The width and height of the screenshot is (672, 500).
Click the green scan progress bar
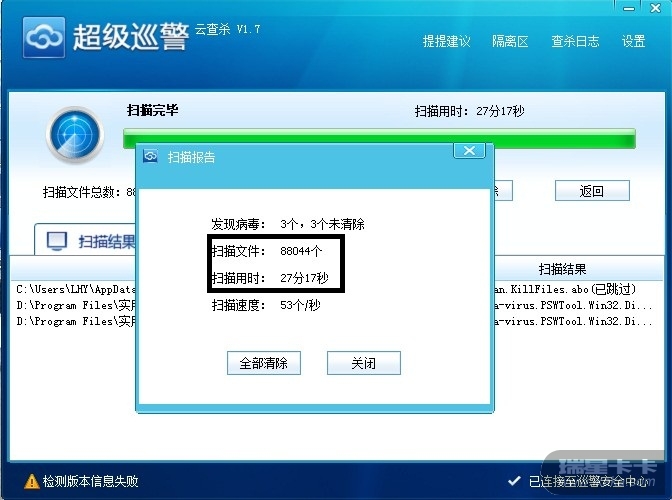pyautogui.click(x=379, y=138)
